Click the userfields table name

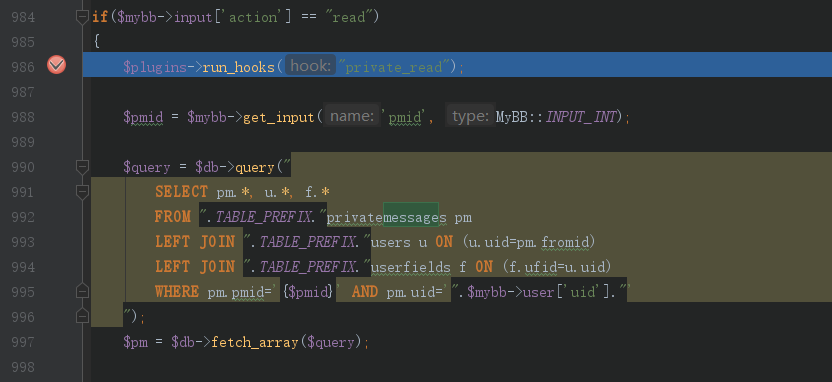pos(410,267)
